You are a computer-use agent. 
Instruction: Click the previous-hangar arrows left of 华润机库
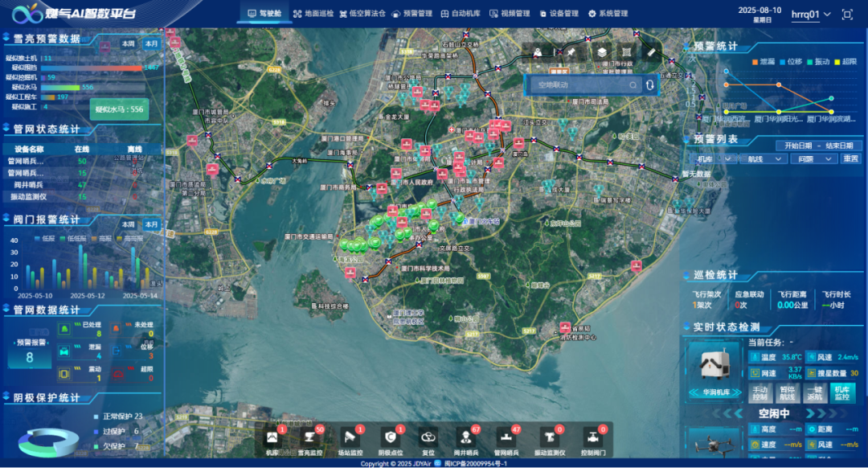tap(694, 392)
